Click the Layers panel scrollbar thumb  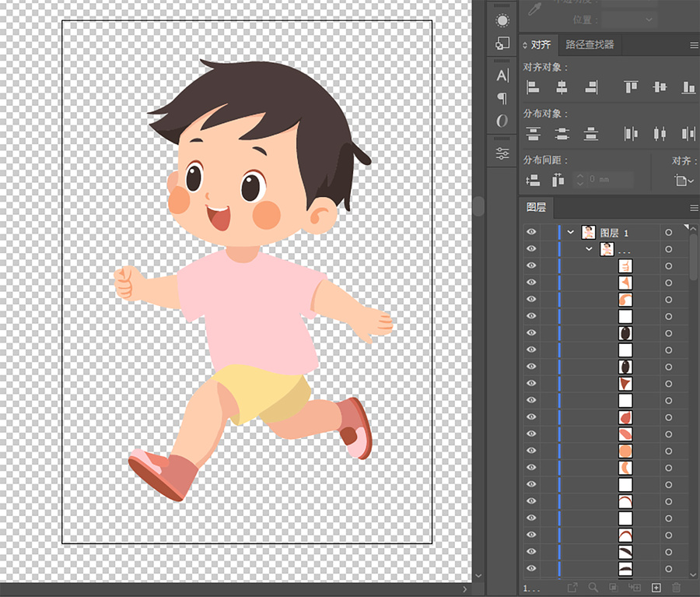point(693,258)
